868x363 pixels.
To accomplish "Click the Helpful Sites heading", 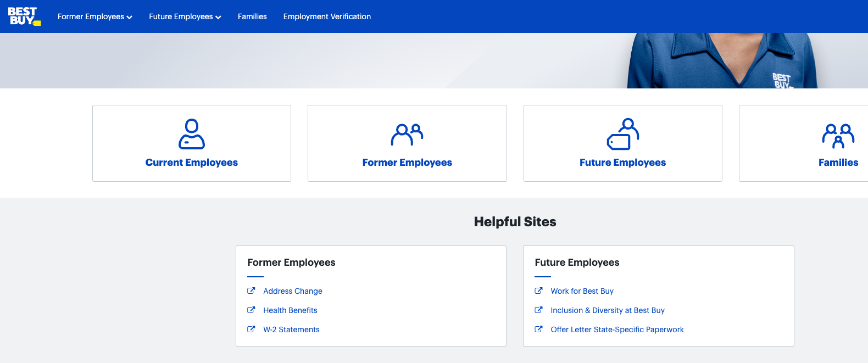I will (515, 222).
